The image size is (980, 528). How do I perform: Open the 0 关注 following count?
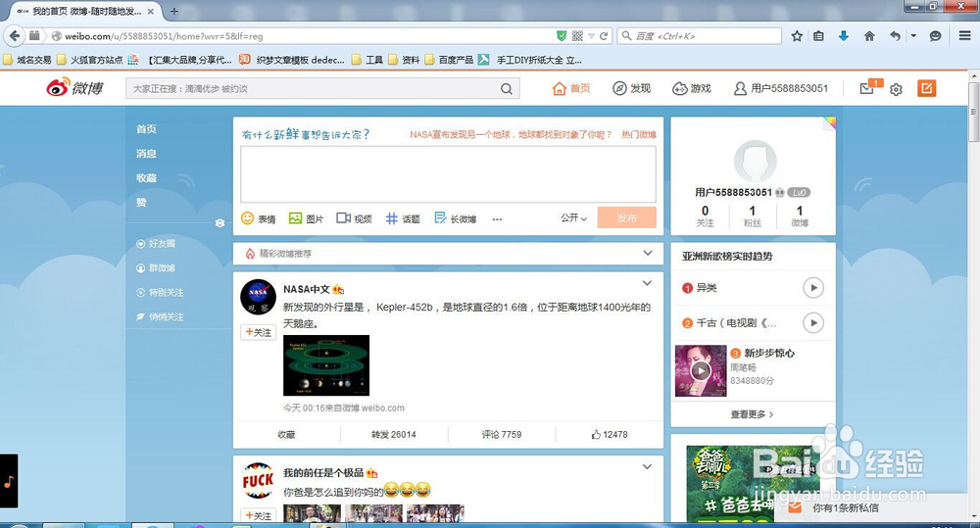point(705,216)
